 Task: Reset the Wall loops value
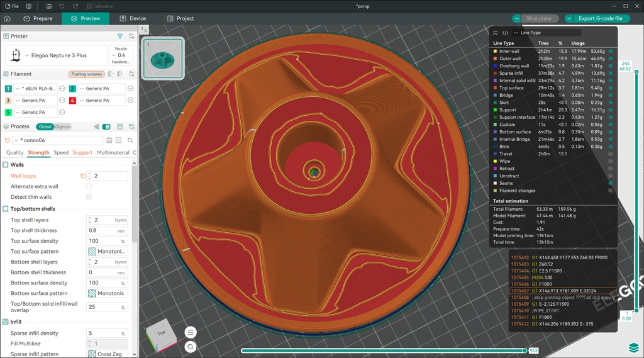click(83, 176)
